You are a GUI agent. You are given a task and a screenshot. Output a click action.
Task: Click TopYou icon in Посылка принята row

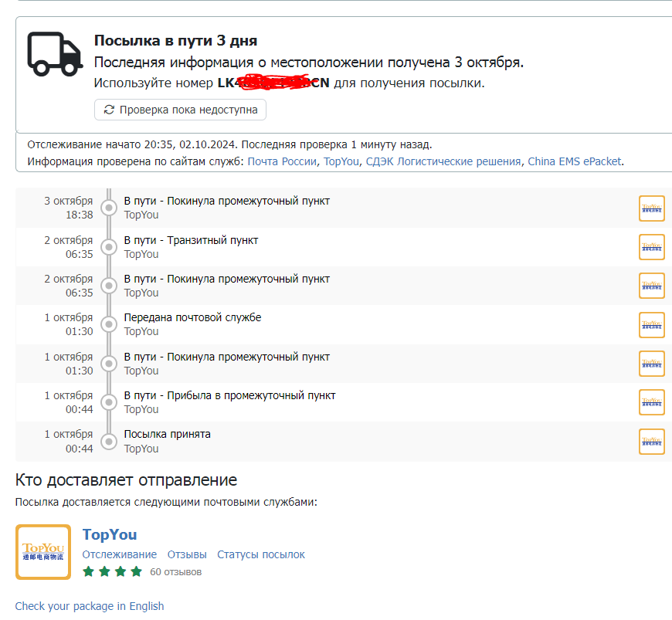tap(651, 442)
